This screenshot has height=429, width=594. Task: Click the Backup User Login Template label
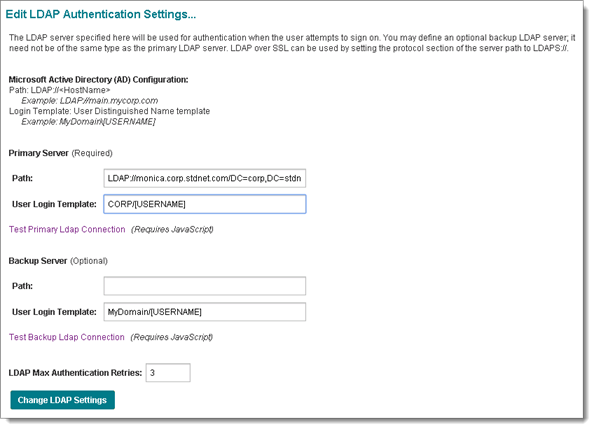[54, 312]
